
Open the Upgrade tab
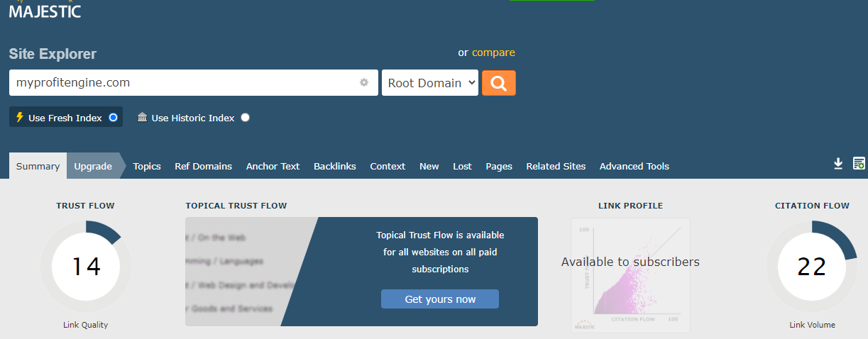click(x=93, y=166)
